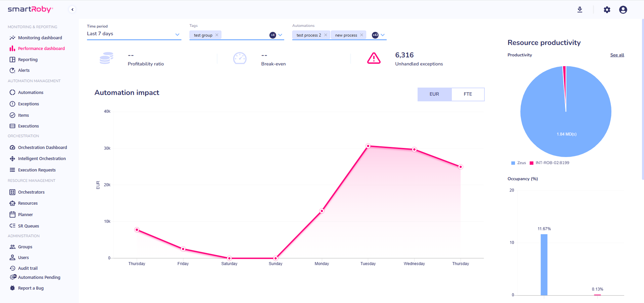This screenshot has height=303, width=644.
Task: Open the Monitoring dashboard from sidebar
Action: click(x=40, y=38)
